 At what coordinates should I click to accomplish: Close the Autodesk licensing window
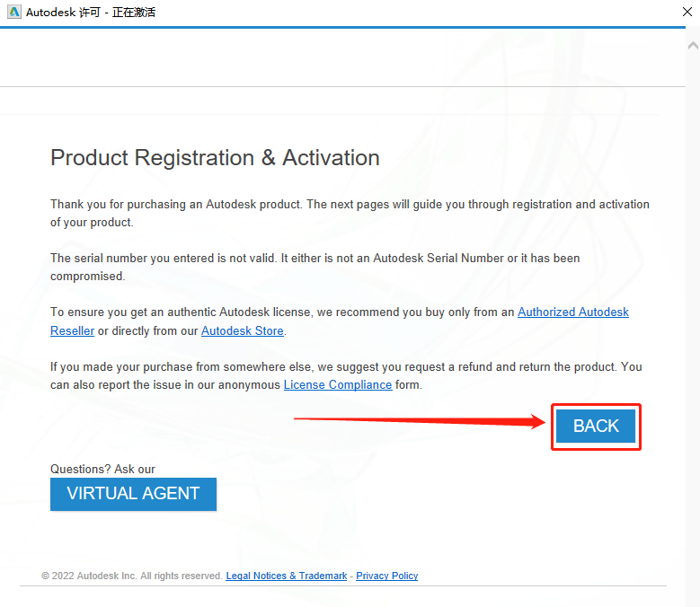pyautogui.click(x=687, y=12)
